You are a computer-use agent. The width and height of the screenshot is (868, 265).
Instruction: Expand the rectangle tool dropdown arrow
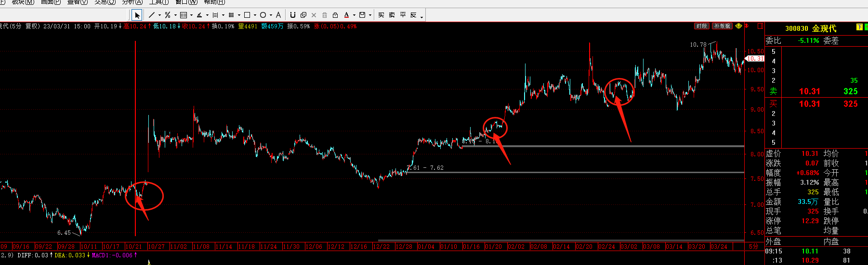(x=255, y=15)
